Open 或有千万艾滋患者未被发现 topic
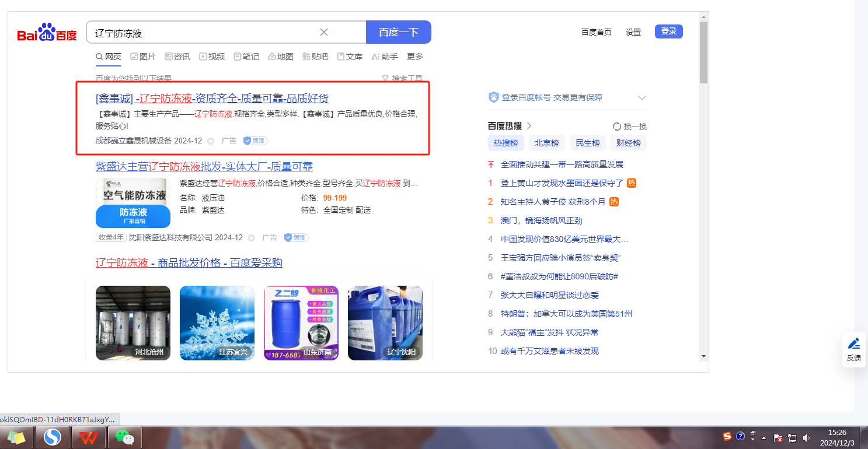 click(x=550, y=351)
